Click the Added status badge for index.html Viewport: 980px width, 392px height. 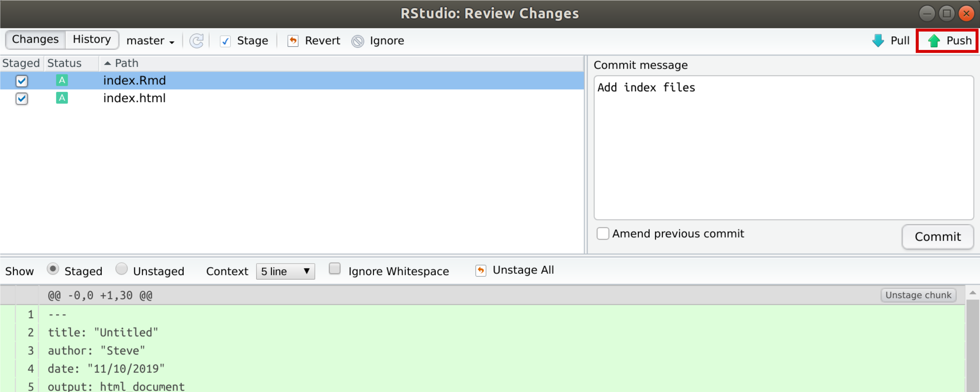(62, 98)
